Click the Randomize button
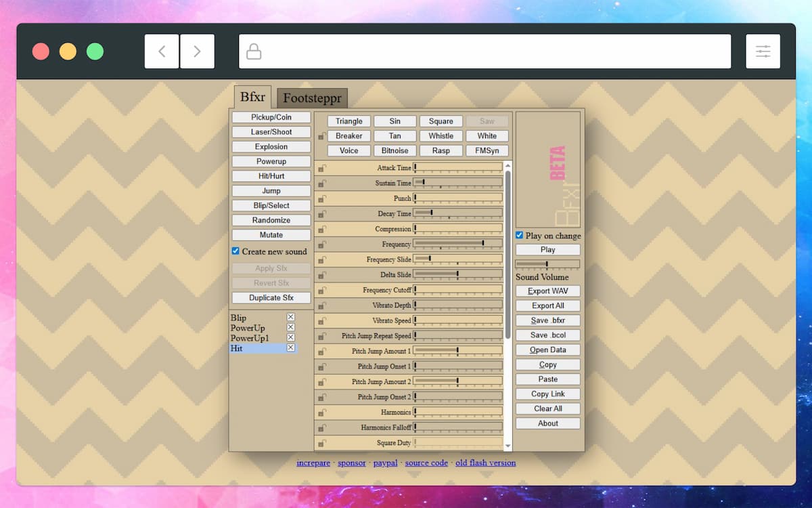The width and height of the screenshot is (812, 508). point(271,220)
